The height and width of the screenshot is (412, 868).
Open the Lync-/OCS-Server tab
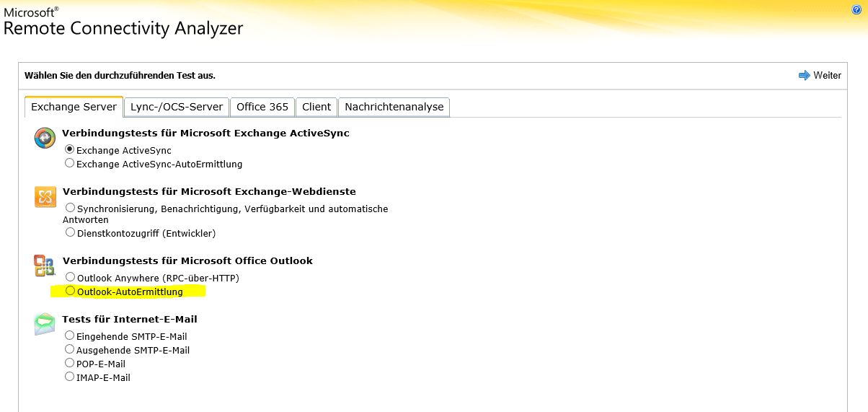click(x=177, y=107)
